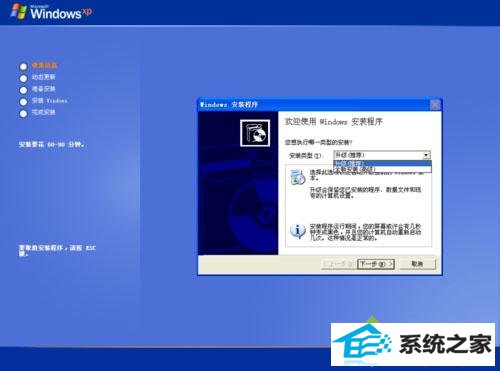
Task: Open the 安装类型 dropdown arrow
Action: pos(426,155)
